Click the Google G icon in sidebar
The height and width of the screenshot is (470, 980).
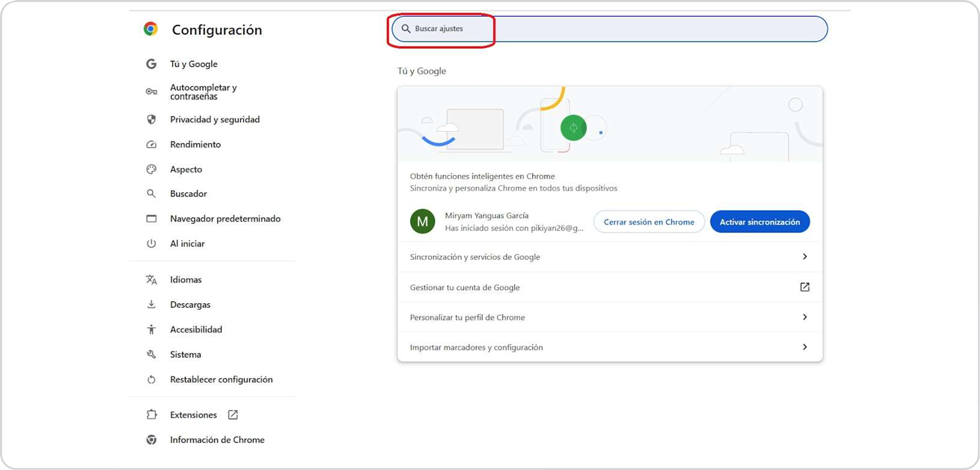tap(151, 64)
